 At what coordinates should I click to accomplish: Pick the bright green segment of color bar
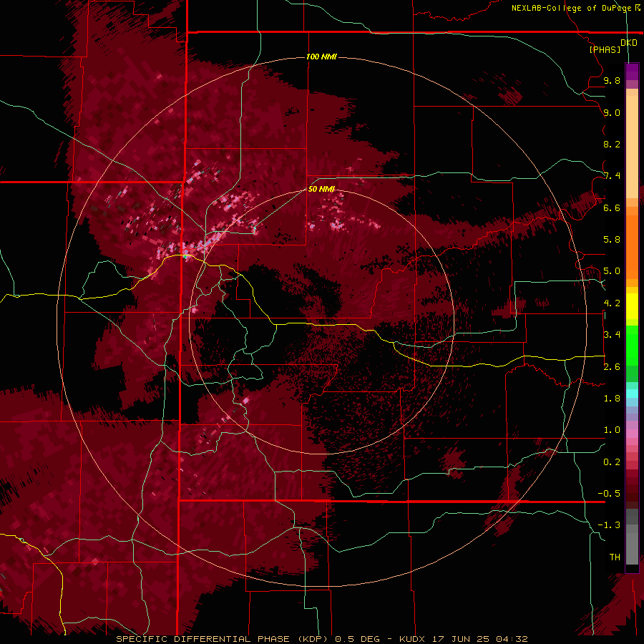click(x=632, y=345)
